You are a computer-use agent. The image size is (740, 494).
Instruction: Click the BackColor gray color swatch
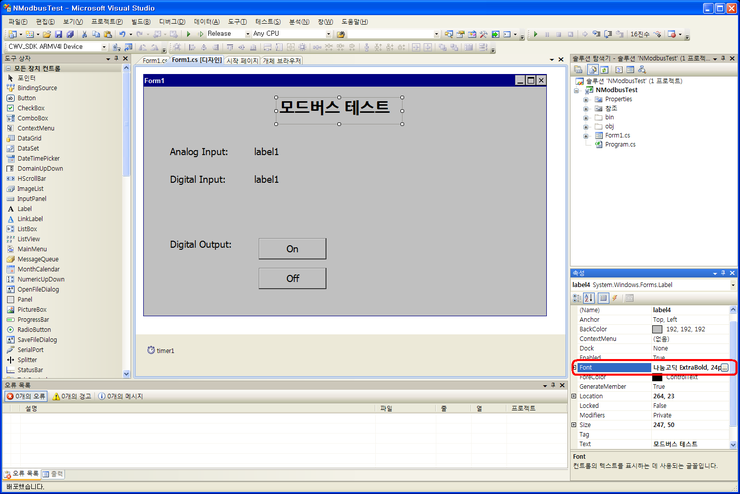(x=657, y=329)
